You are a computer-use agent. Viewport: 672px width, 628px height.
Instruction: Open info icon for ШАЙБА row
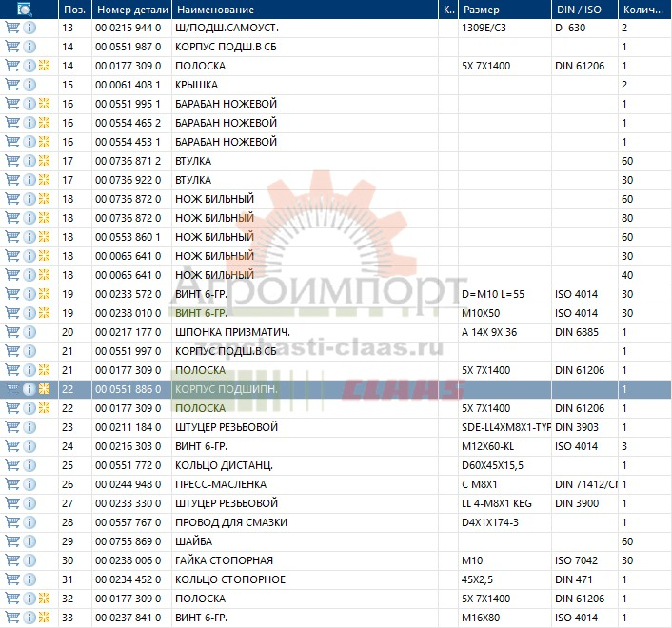pyautogui.click(x=30, y=541)
